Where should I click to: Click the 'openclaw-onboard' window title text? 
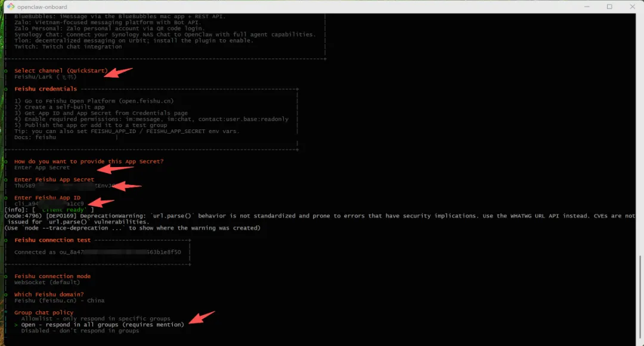42,7
